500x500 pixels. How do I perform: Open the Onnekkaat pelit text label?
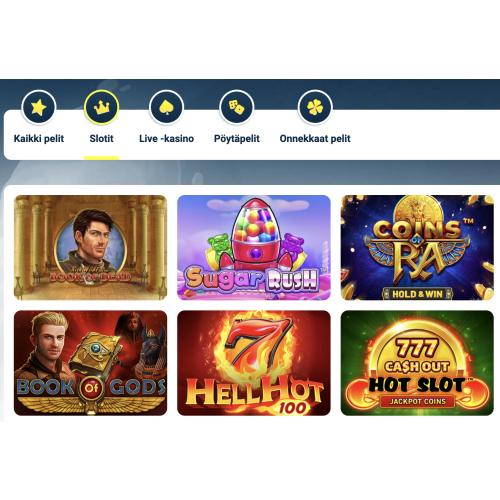(x=315, y=139)
